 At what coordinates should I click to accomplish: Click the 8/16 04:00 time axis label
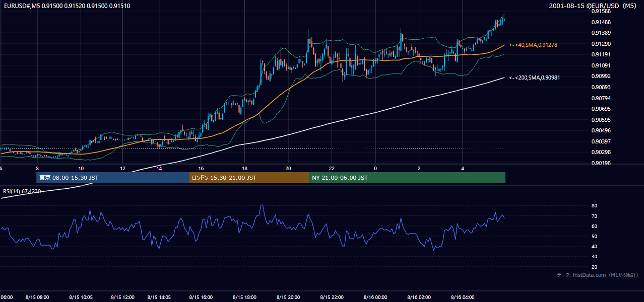(463, 297)
